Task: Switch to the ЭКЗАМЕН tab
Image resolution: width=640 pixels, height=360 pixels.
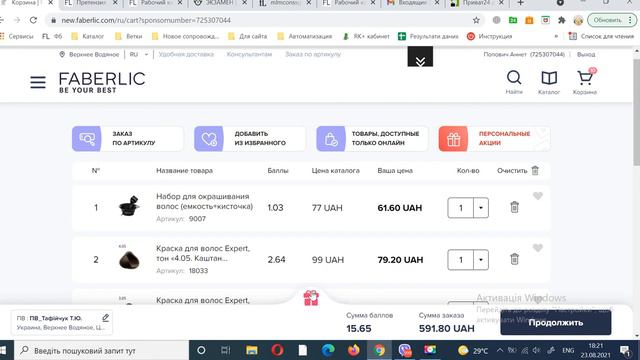Action: click(220, 3)
